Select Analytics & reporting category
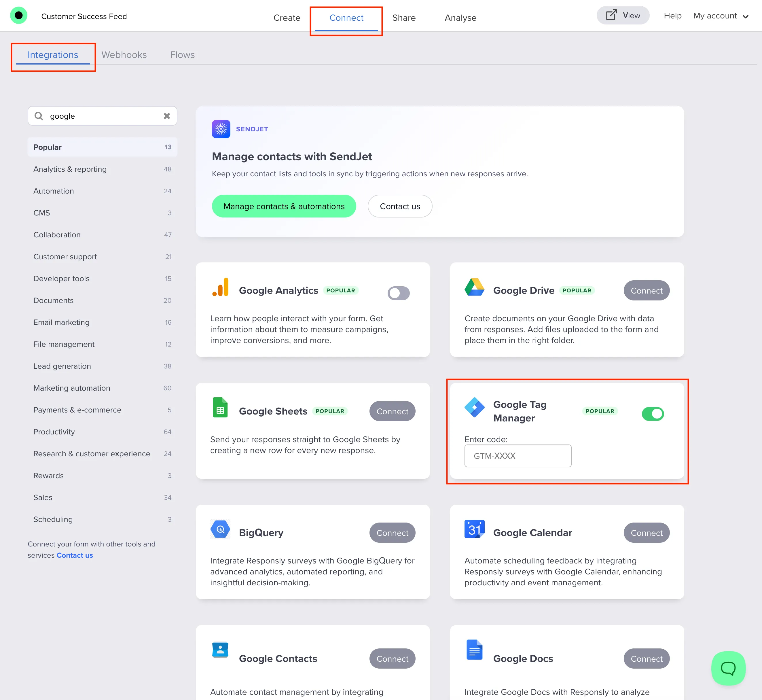The image size is (762, 700). click(102, 169)
